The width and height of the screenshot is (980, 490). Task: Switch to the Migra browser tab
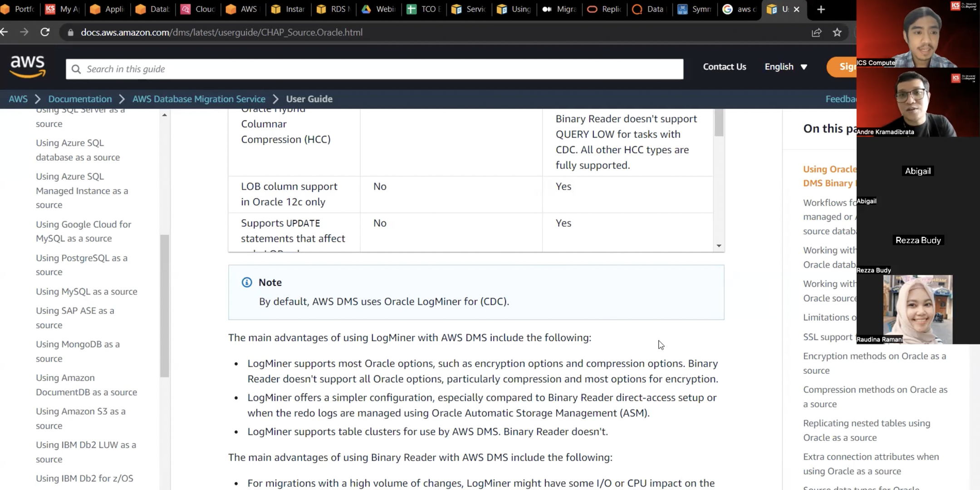pyautogui.click(x=560, y=9)
